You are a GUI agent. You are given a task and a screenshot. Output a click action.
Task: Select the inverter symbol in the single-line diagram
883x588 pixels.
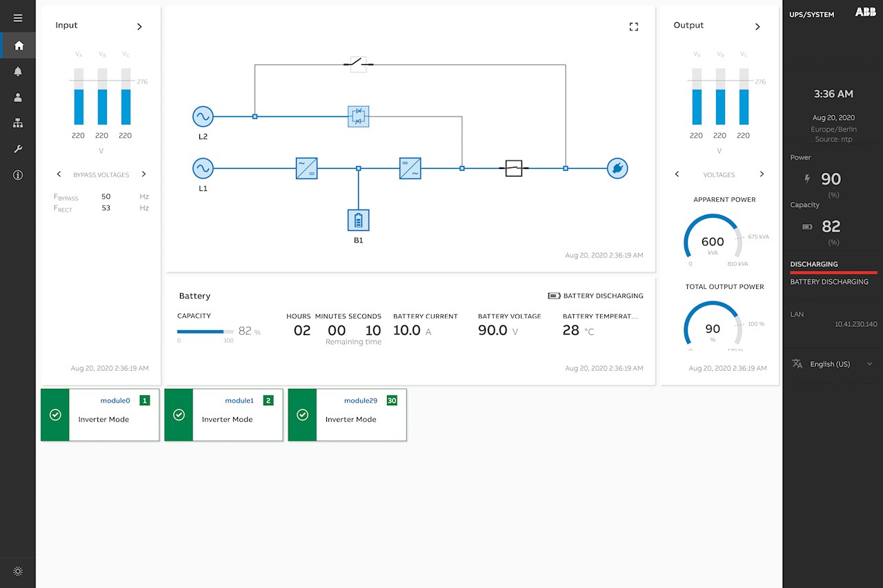[x=410, y=168]
